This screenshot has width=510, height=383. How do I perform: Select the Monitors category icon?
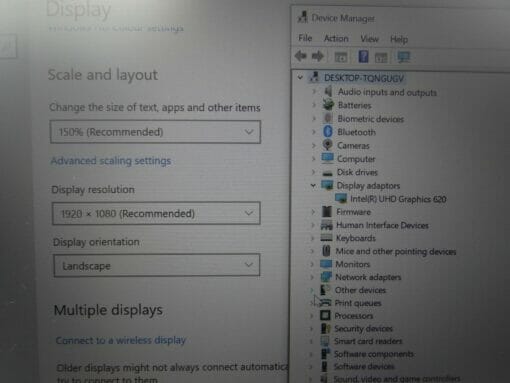pyautogui.click(x=326, y=264)
